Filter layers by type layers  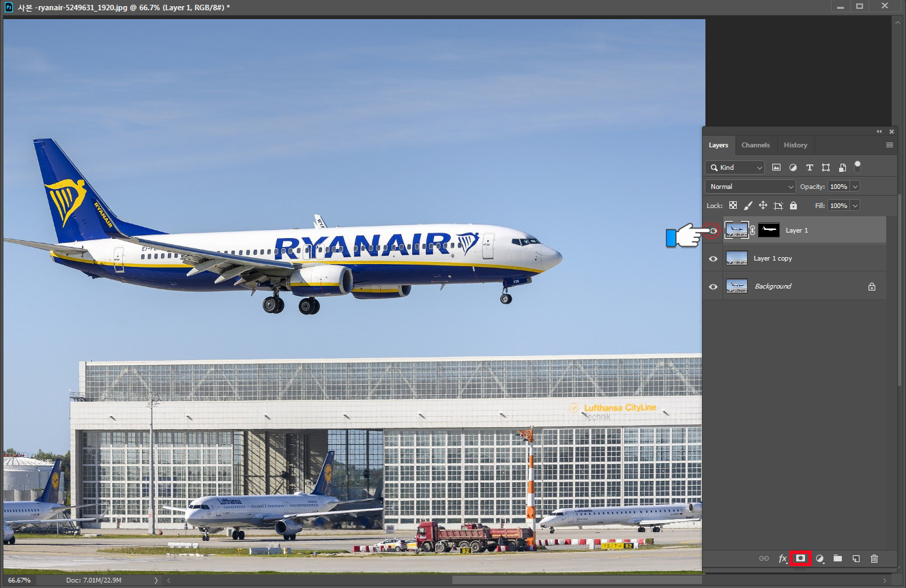pyautogui.click(x=809, y=167)
